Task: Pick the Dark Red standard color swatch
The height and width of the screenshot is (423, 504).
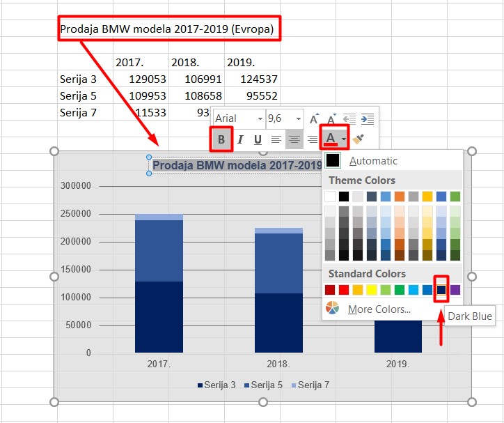Action: 330,290
